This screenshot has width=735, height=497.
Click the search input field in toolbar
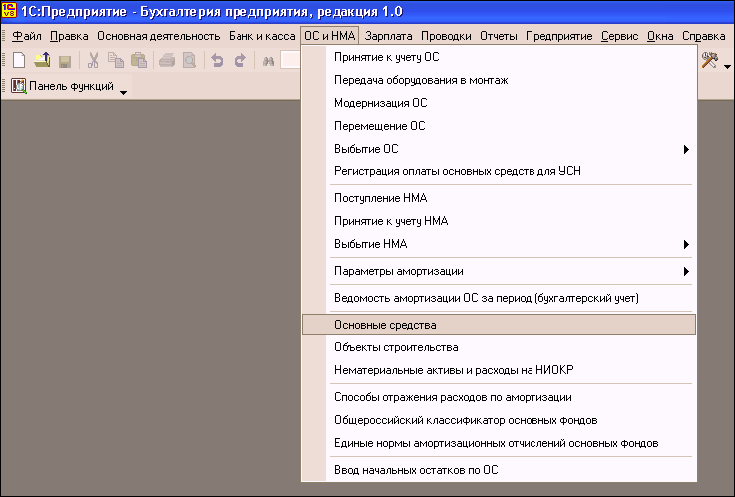pyautogui.click(x=290, y=61)
